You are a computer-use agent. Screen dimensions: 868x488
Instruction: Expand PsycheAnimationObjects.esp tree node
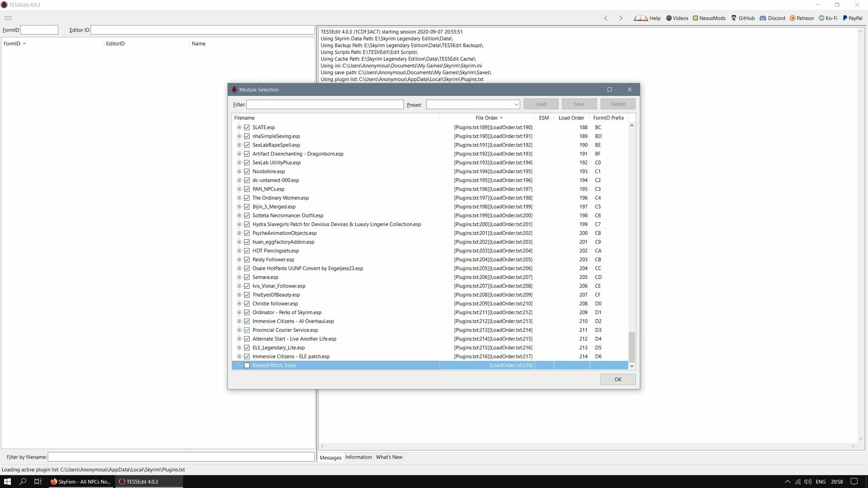[x=239, y=233]
